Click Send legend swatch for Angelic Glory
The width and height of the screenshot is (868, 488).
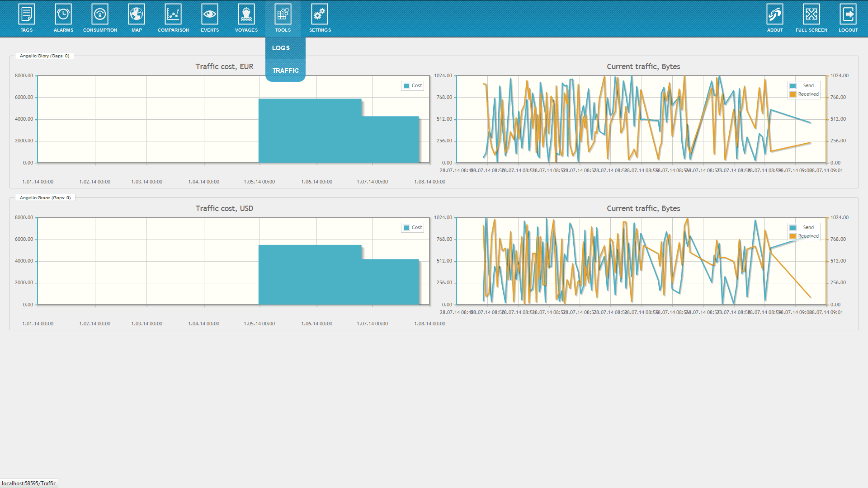793,86
